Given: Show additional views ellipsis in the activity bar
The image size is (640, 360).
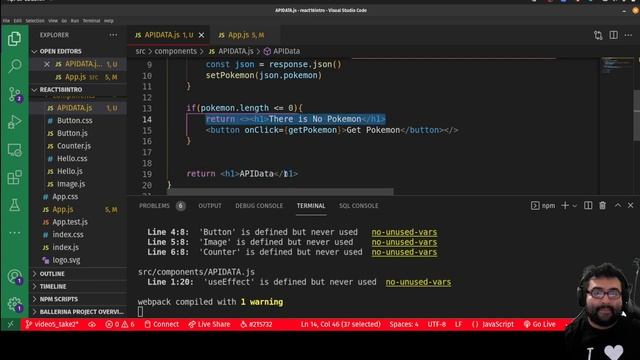Looking at the screenshot, I should (15, 233).
